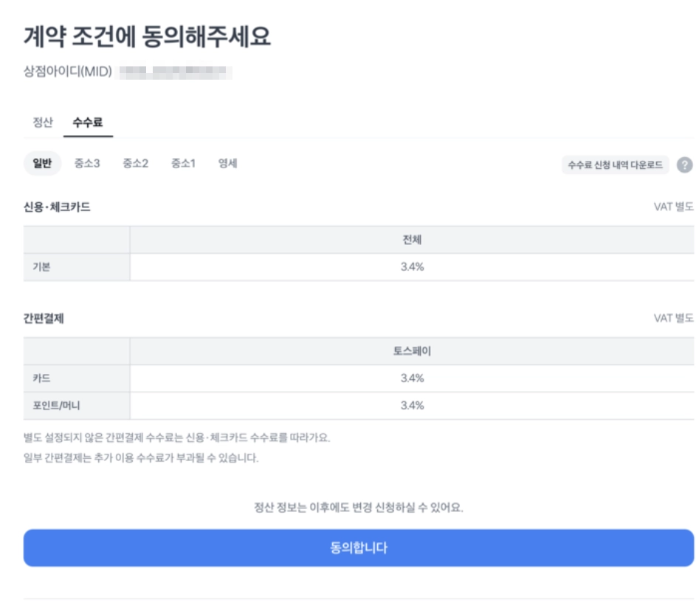Click the 토스페이 column header
This screenshot has height=616, width=696.
point(412,351)
